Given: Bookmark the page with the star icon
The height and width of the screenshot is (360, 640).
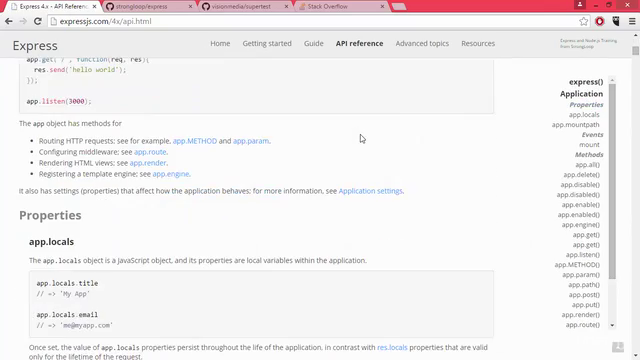Looking at the screenshot, I should point(584,22).
